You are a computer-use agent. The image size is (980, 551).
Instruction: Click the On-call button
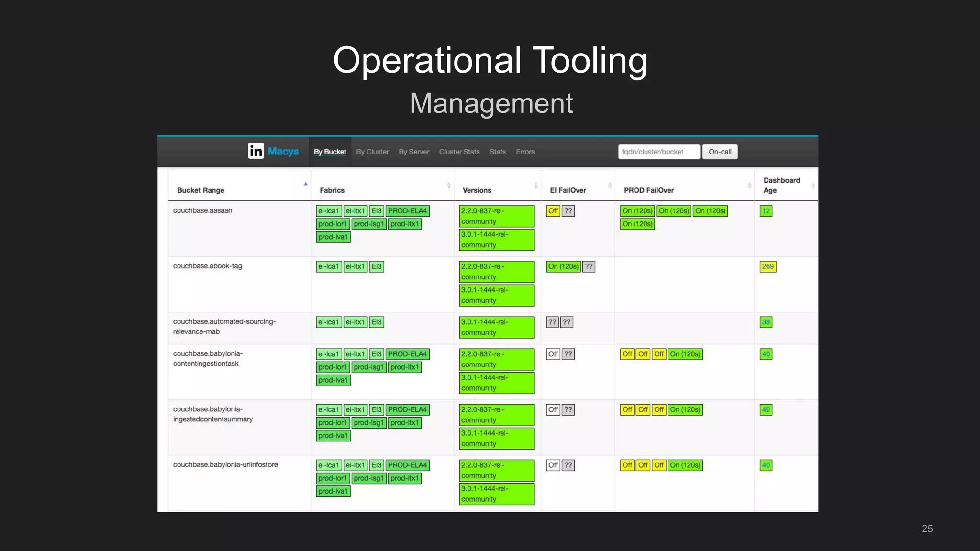tap(720, 152)
